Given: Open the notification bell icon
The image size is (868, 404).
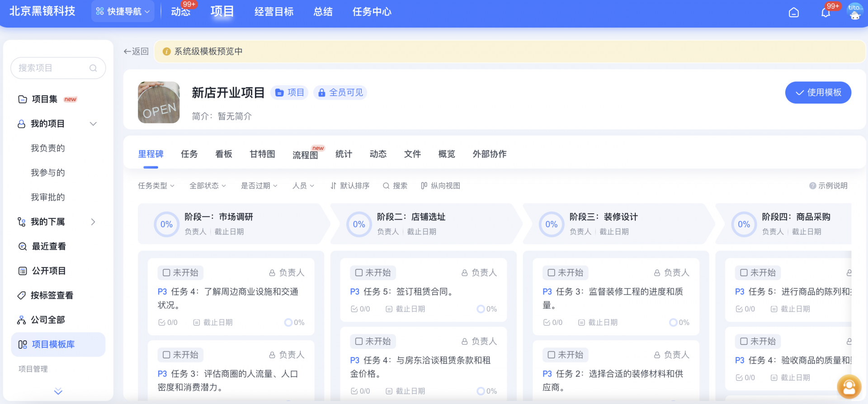Looking at the screenshot, I should 826,13.
